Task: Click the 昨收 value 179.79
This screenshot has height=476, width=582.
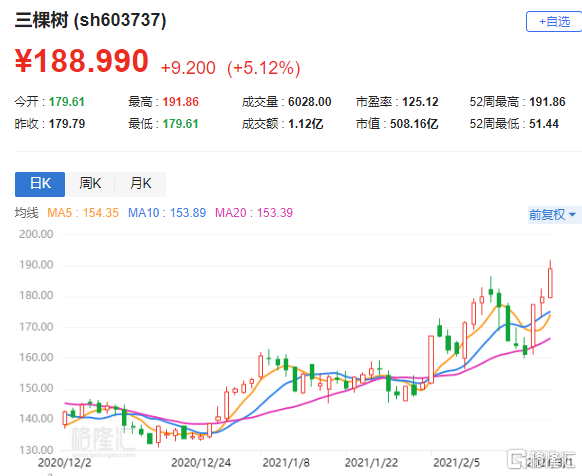Action: [x=67, y=124]
